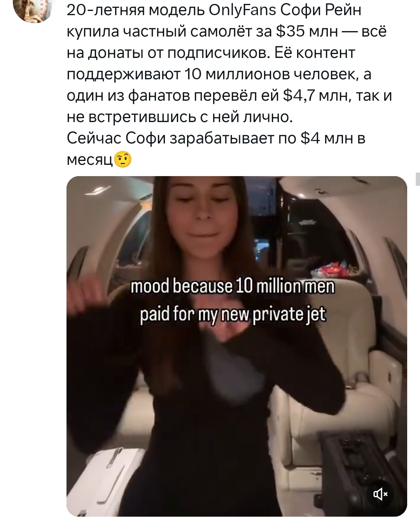Click the word 'месяц' on last line
420x526 pixels.
[x=90, y=160]
